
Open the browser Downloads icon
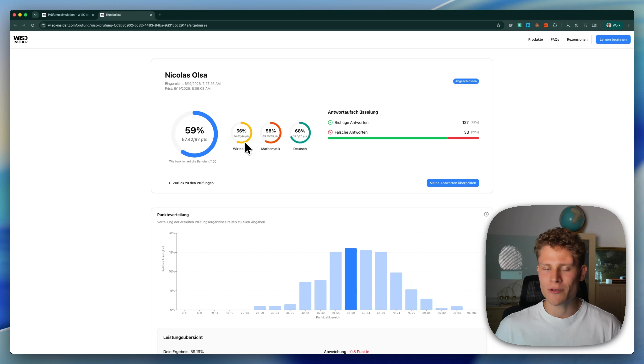pyautogui.click(x=568, y=25)
